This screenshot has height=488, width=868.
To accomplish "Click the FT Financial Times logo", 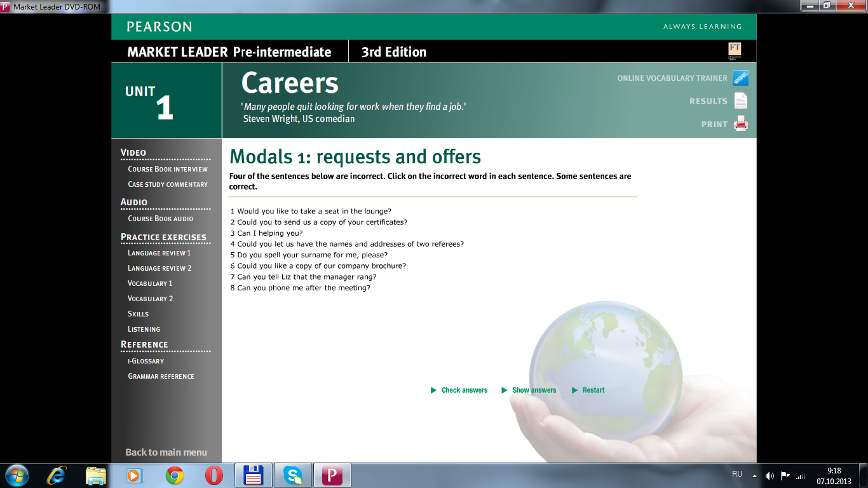I will (735, 51).
